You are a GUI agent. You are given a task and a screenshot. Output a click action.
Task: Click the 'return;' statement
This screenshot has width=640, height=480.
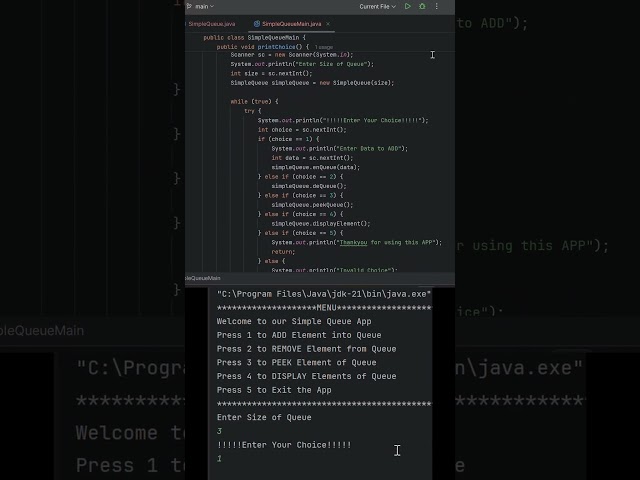pos(283,252)
